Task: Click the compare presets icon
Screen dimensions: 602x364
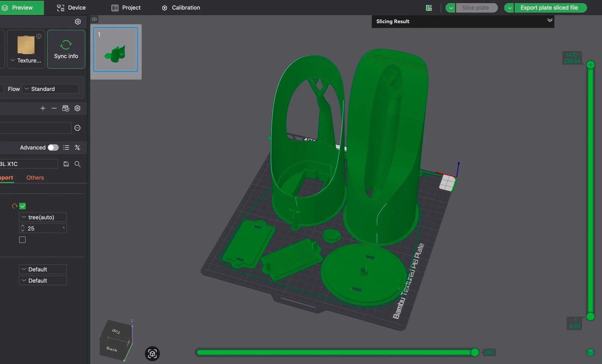Action: point(78,148)
